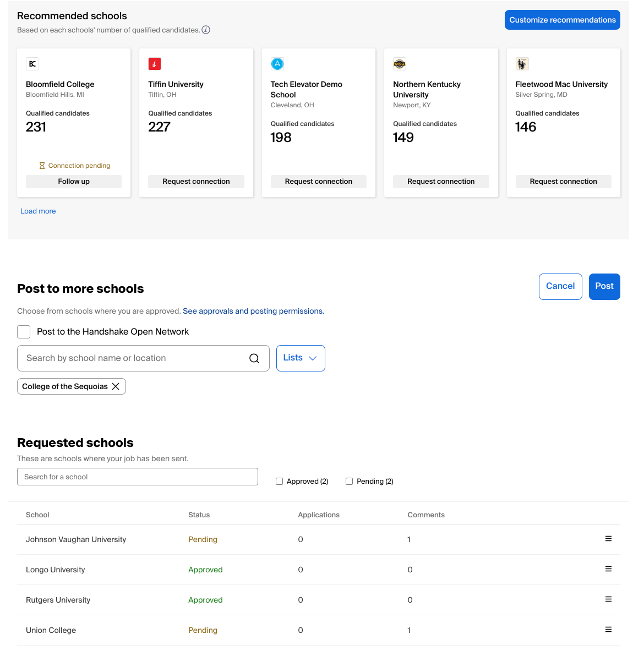Screen dimensions: 644x656
Task: Open row menu for Johnson Vaughan University
Action: pyautogui.click(x=608, y=539)
